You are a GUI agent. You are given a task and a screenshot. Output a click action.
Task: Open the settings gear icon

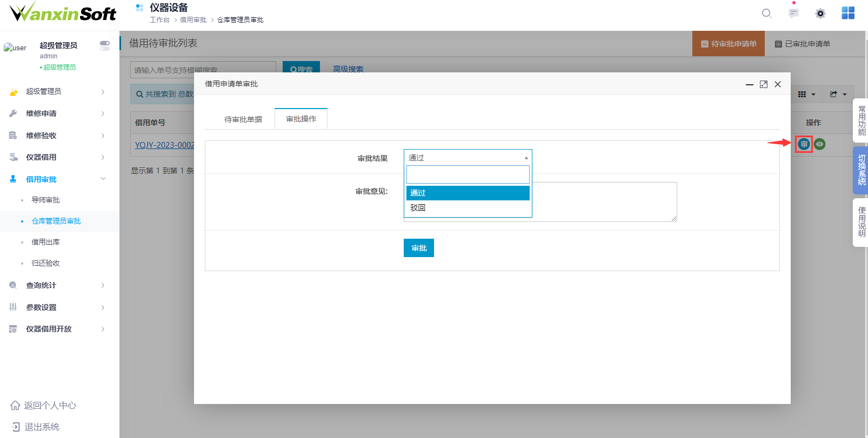click(820, 14)
